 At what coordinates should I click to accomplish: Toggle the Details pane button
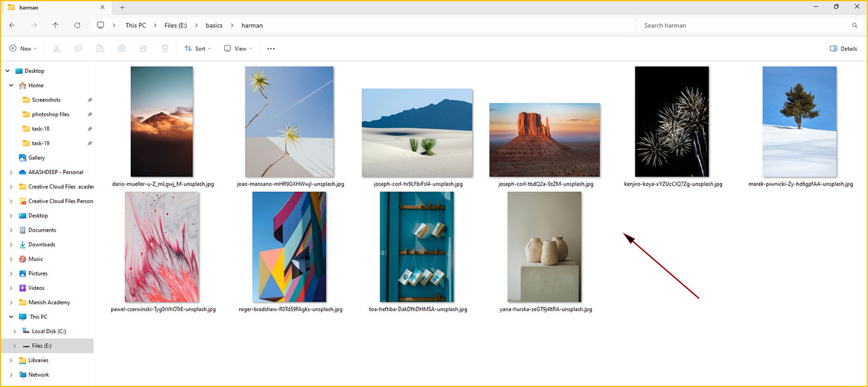pos(843,49)
